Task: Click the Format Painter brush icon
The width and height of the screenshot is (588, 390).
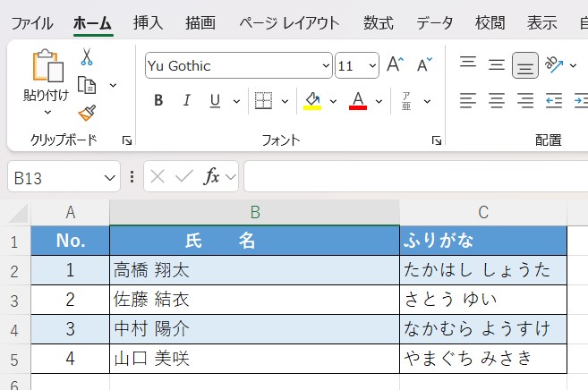Action: [x=87, y=113]
